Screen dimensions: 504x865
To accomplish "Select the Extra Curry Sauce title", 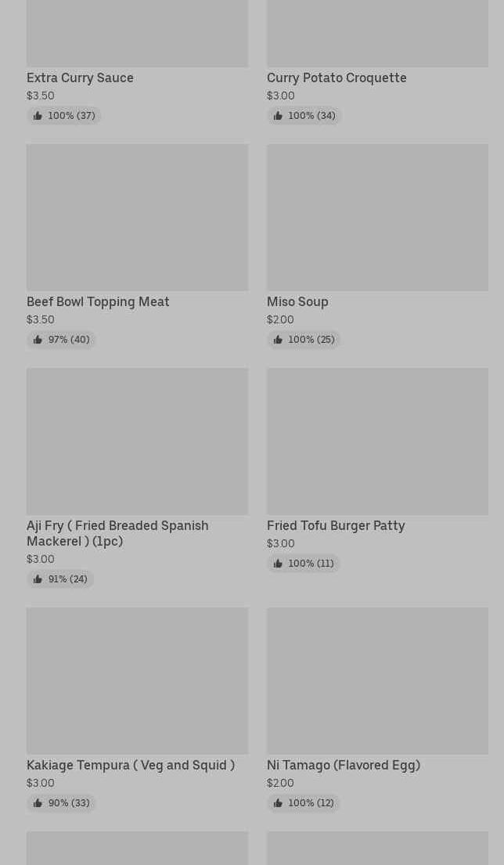I will (80, 77).
